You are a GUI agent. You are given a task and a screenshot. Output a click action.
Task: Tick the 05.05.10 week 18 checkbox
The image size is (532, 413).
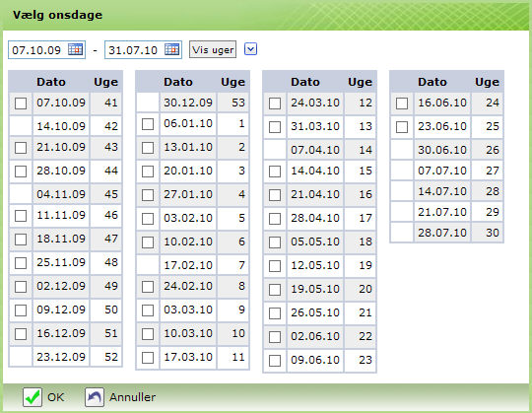point(275,242)
